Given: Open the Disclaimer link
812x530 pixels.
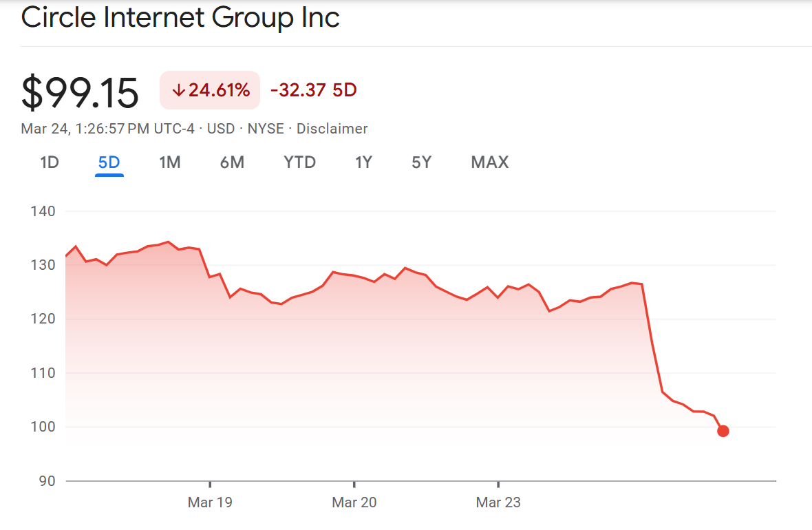Looking at the screenshot, I should point(332,129).
